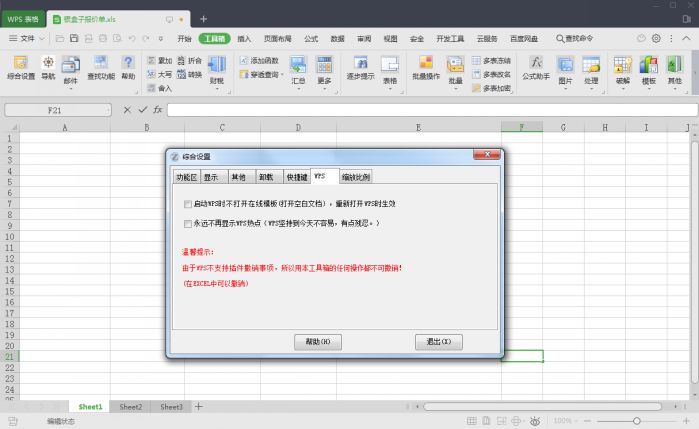Click the 累加 tool
Image resolution: width=699 pixels, height=429 pixels.
point(160,60)
